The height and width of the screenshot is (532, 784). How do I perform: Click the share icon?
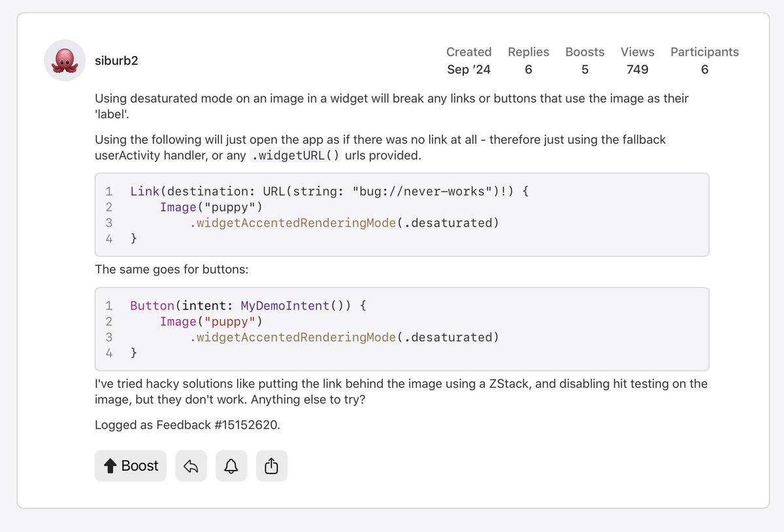(x=272, y=466)
